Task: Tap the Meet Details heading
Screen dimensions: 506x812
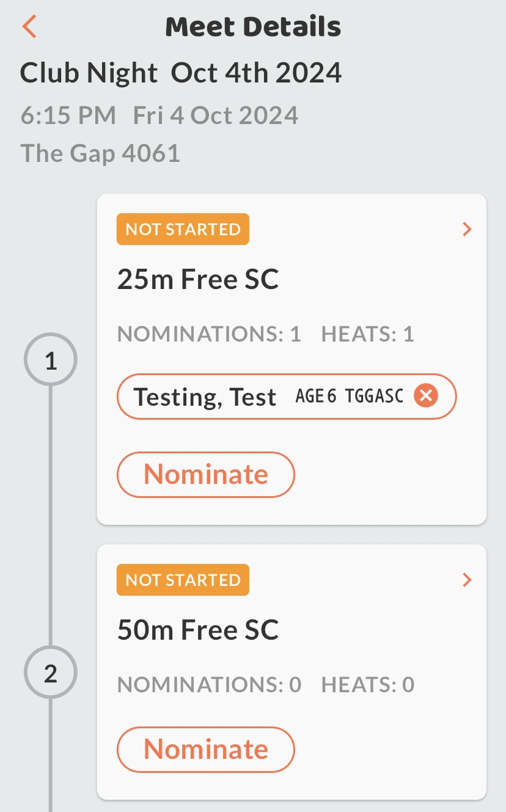Action: click(x=253, y=27)
